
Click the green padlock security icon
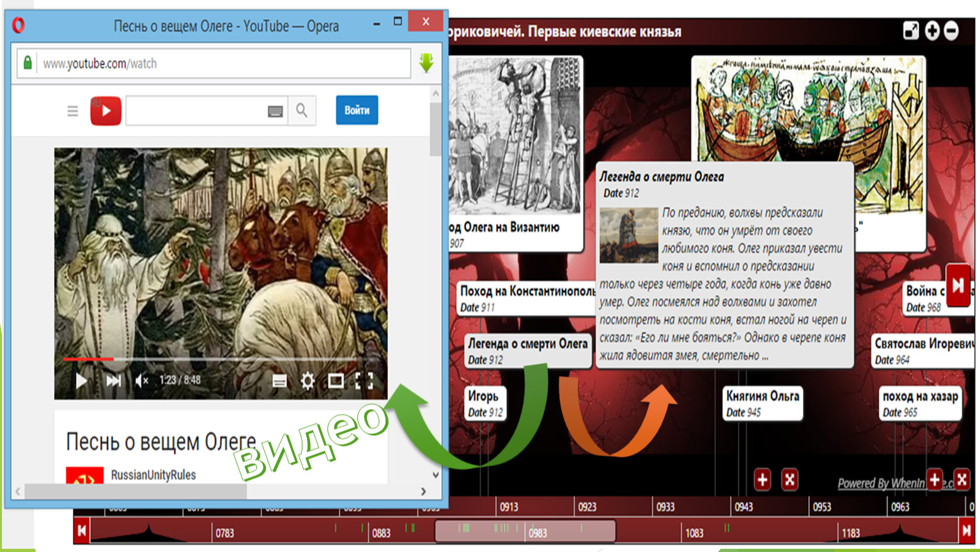point(27,63)
